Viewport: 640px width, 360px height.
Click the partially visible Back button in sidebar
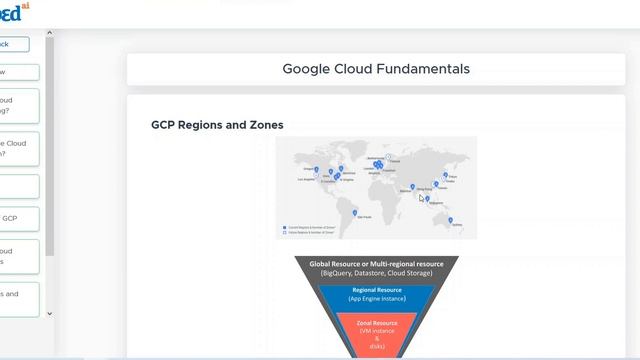14,44
